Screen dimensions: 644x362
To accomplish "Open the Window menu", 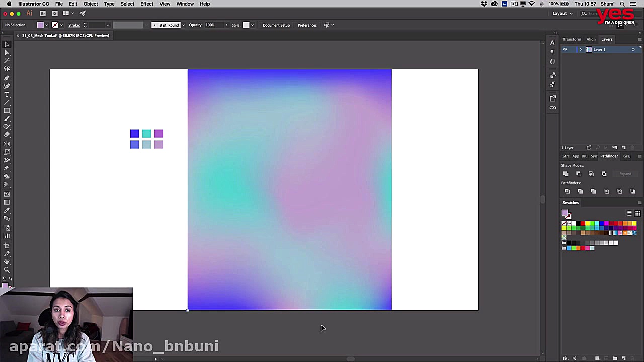I will pyautogui.click(x=185, y=4).
